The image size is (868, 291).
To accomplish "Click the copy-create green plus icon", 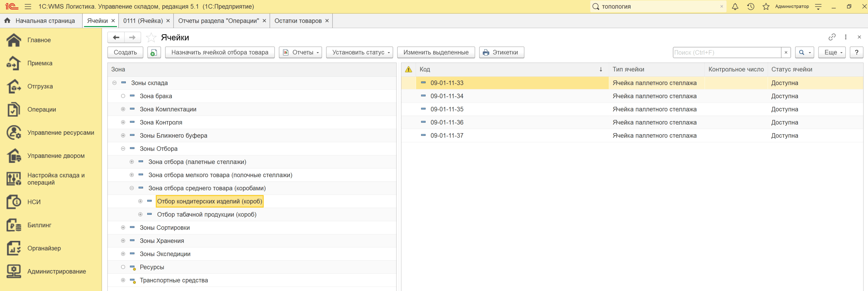I will [x=154, y=53].
